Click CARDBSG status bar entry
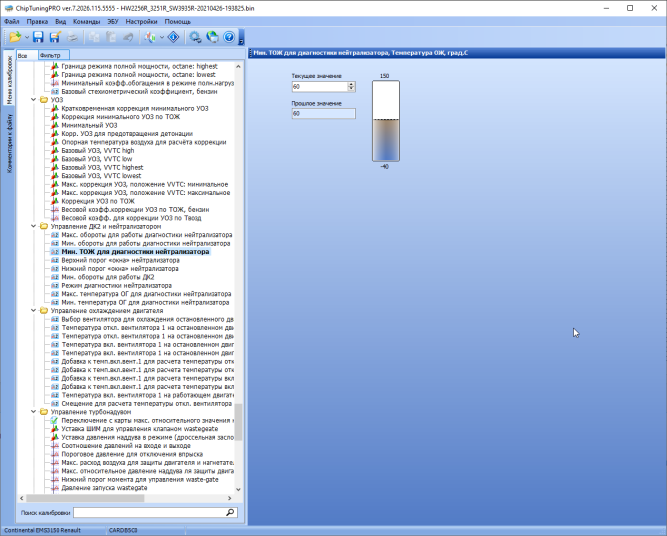The image size is (667, 536). tap(123, 530)
